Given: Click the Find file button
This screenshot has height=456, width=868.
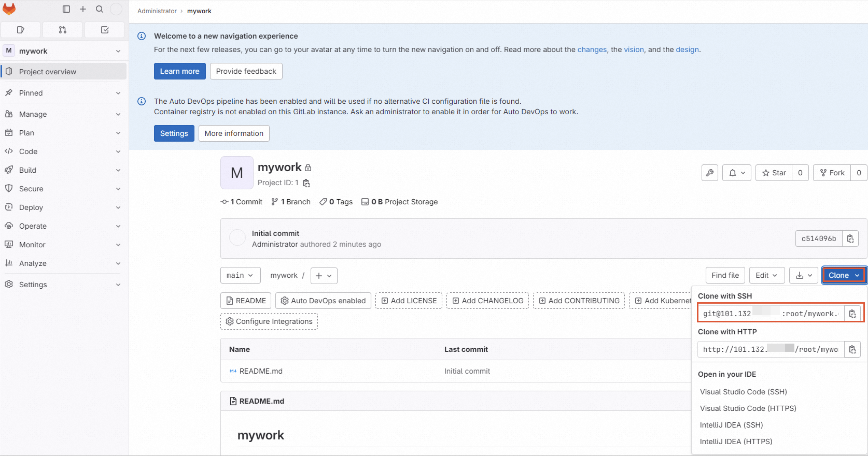Looking at the screenshot, I should pyautogui.click(x=725, y=276).
